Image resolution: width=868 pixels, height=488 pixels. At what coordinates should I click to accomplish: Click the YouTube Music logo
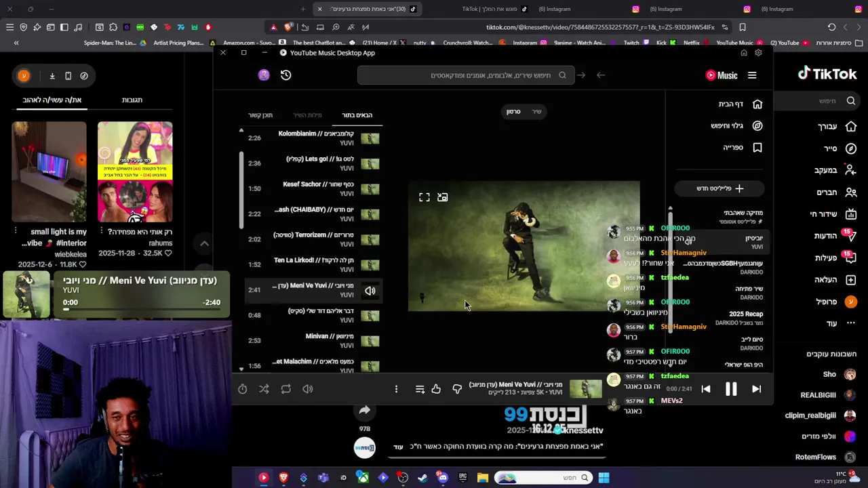pos(722,75)
